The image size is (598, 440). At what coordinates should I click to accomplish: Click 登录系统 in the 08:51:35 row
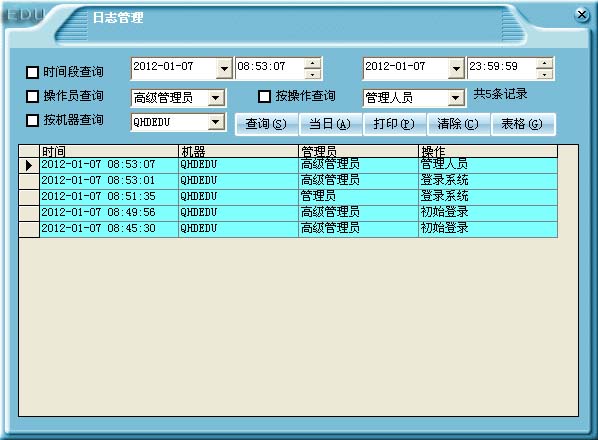click(444, 196)
